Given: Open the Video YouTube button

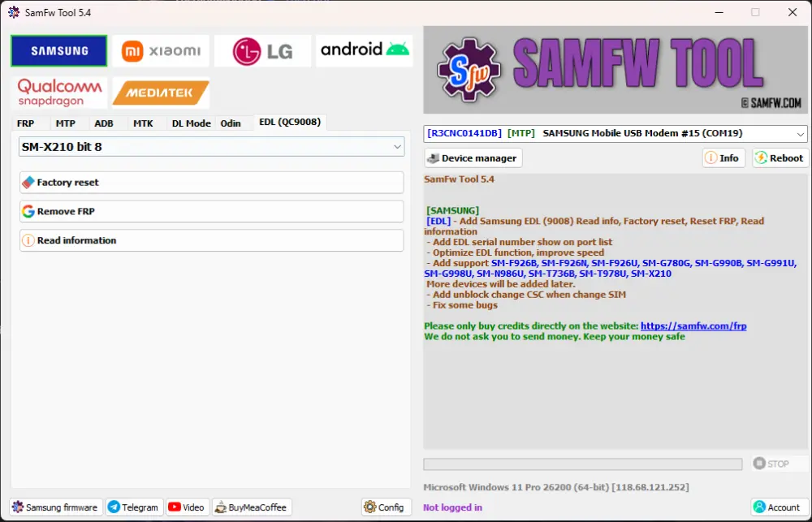Looking at the screenshot, I should click(x=186, y=507).
